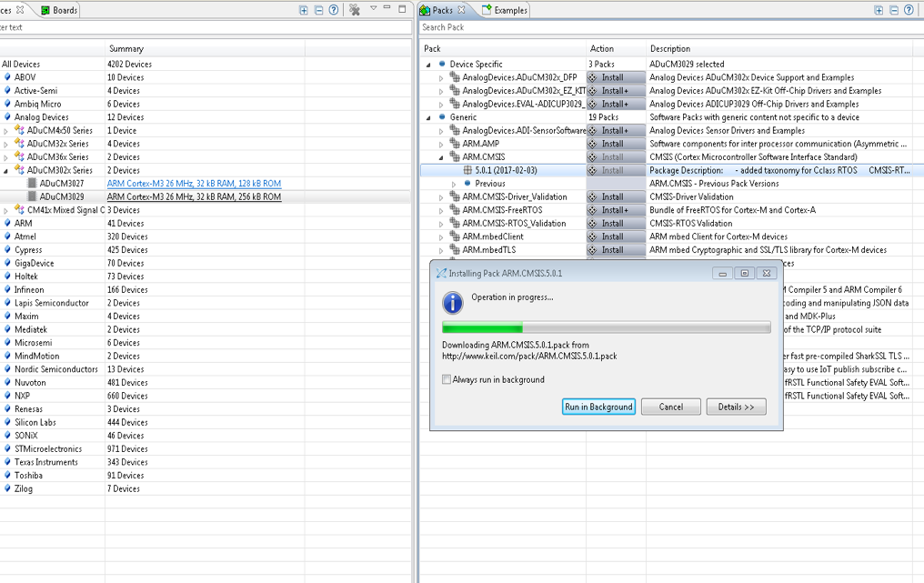Expand ADuCM32x Series tree node

coord(5,144)
